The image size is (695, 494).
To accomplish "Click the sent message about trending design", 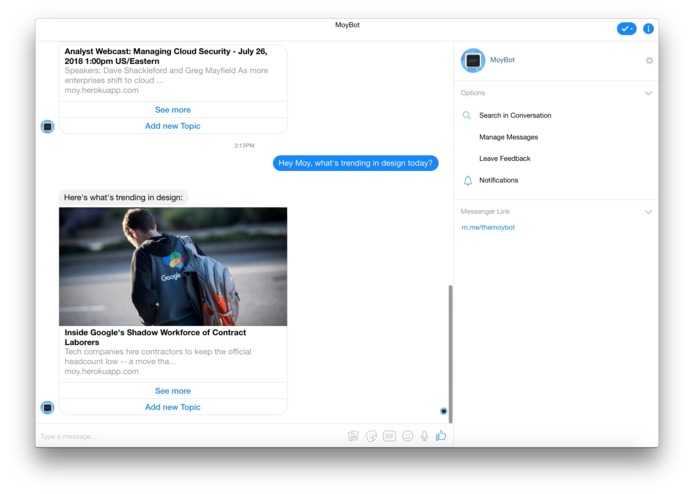I will 355,163.
